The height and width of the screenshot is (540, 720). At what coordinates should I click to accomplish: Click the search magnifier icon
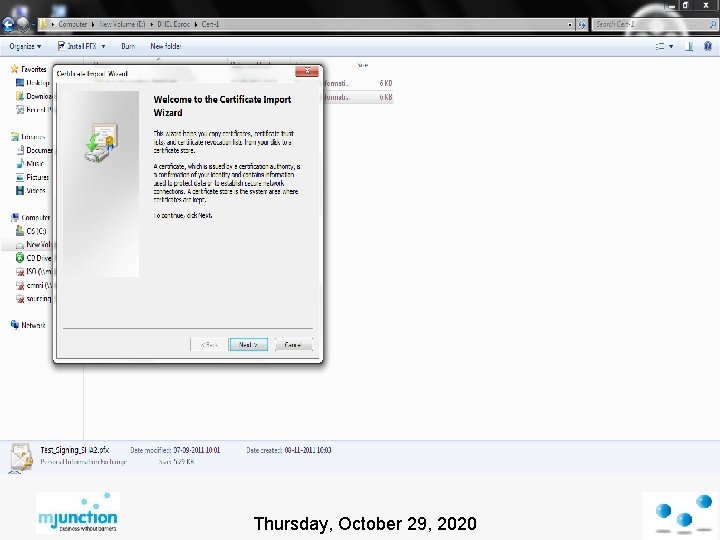(713, 25)
